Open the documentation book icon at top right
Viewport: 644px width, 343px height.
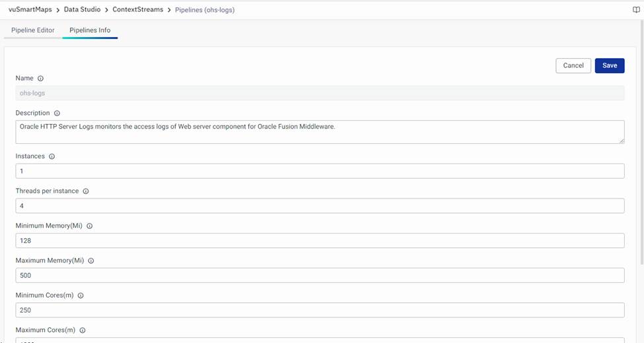(x=636, y=10)
